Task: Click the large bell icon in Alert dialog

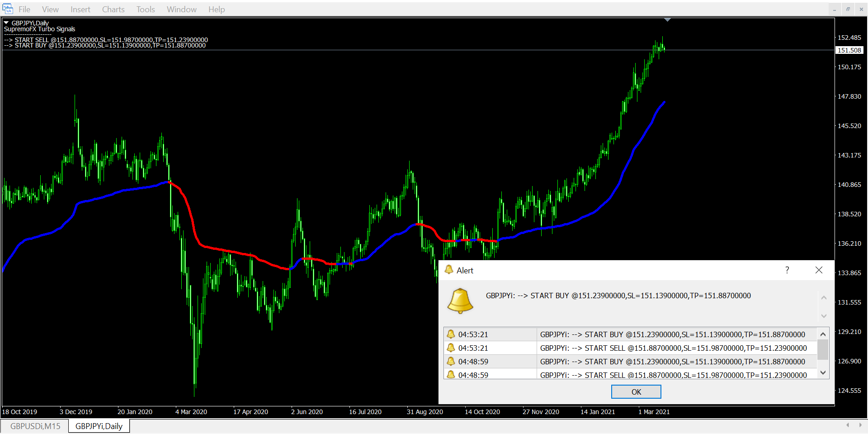Action: point(460,301)
